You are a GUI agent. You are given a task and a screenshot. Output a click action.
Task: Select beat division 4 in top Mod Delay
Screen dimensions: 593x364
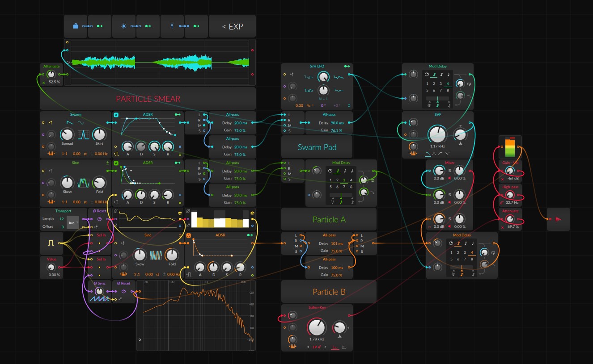pos(448,84)
